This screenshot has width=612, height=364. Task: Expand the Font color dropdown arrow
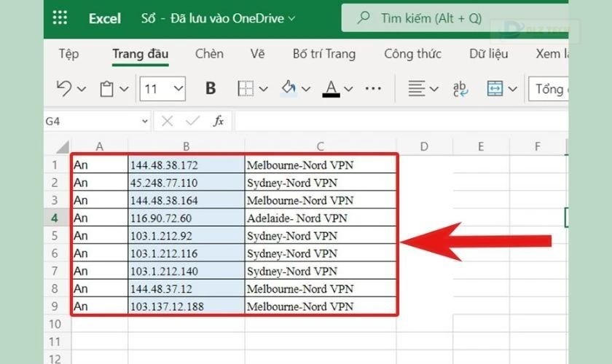tap(348, 90)
